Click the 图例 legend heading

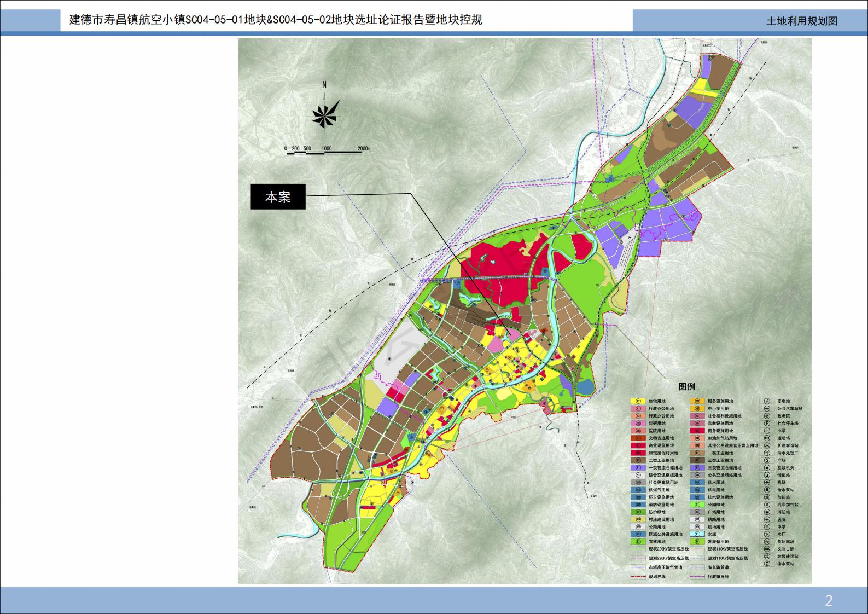pos(686,386)
